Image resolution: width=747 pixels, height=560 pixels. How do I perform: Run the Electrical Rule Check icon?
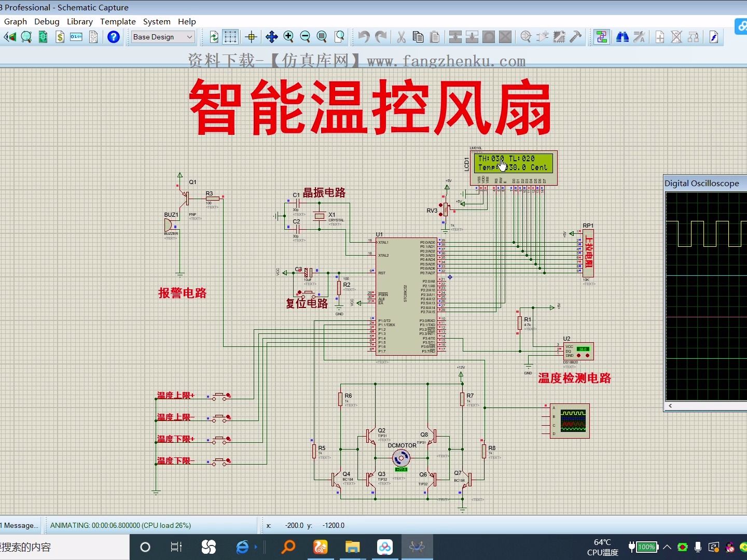[714, 37]
